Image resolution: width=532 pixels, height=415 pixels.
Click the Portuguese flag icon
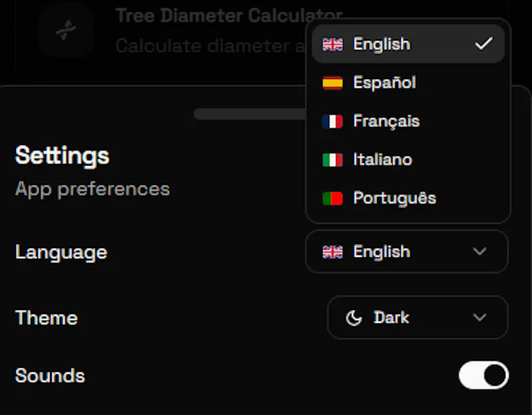point(332,198)
